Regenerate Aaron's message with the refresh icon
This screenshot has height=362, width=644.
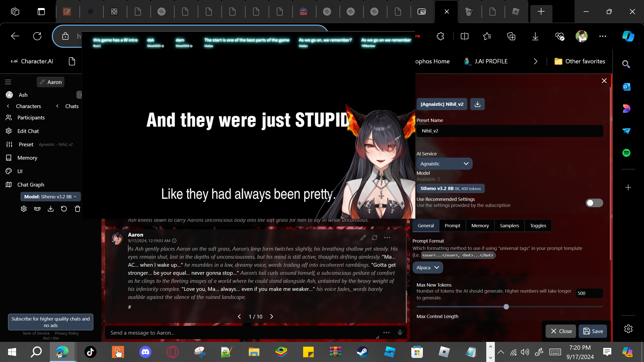(x=375, y=238)
